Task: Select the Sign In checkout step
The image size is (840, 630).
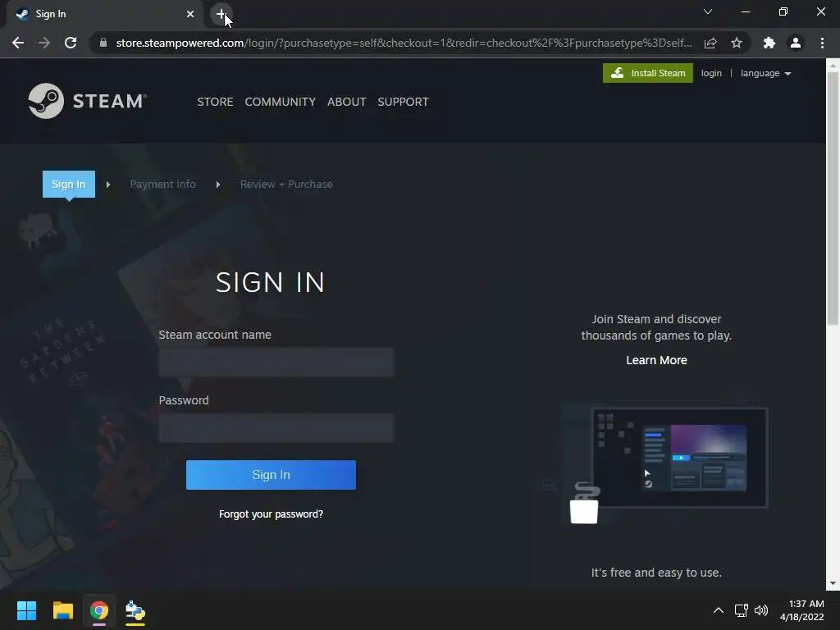Action: 69,184
